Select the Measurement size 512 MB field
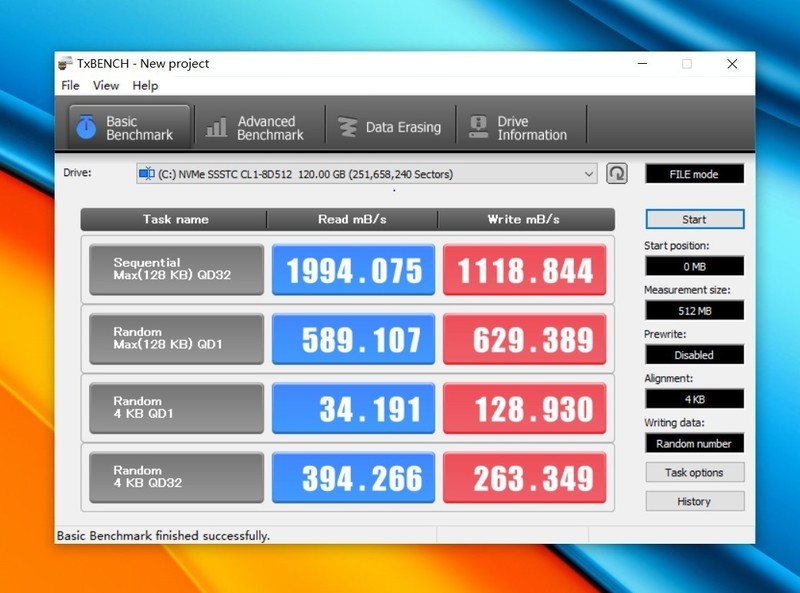This screenshot has width=800, height=593. (694, 310)
